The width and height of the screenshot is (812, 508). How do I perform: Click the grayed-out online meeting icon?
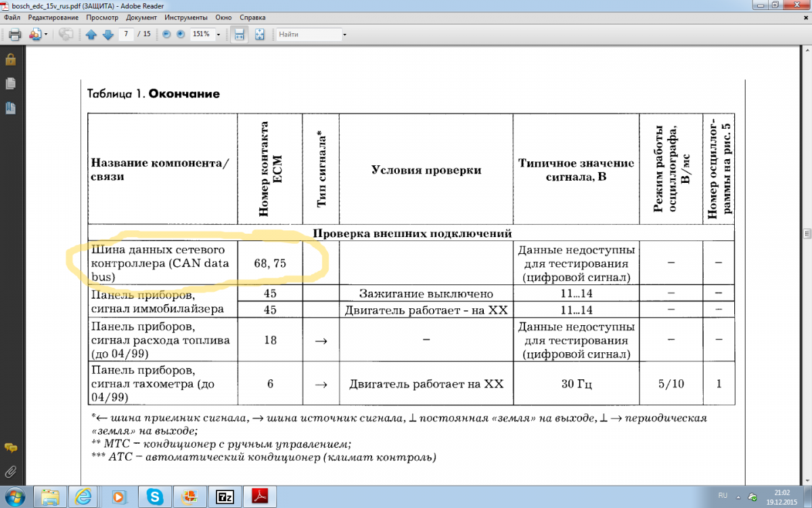coord(66,34)
